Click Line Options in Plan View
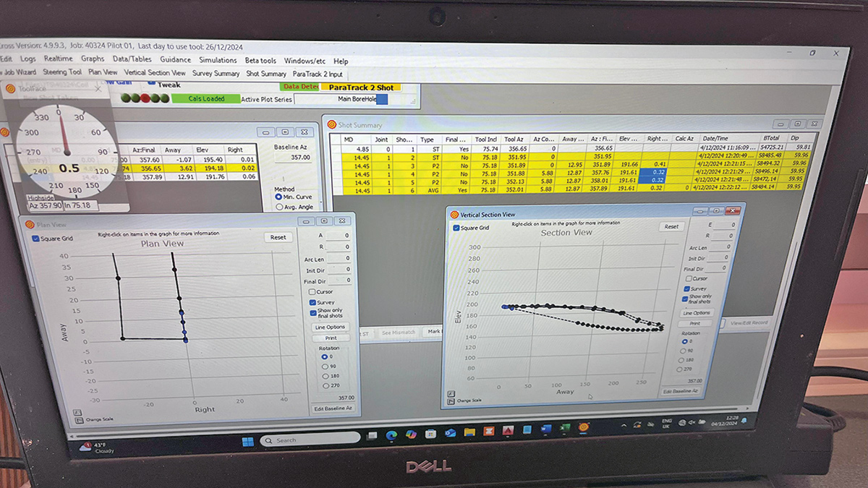Screen dimensions: 868x488 pyautogui.click(x=330, y=328)
